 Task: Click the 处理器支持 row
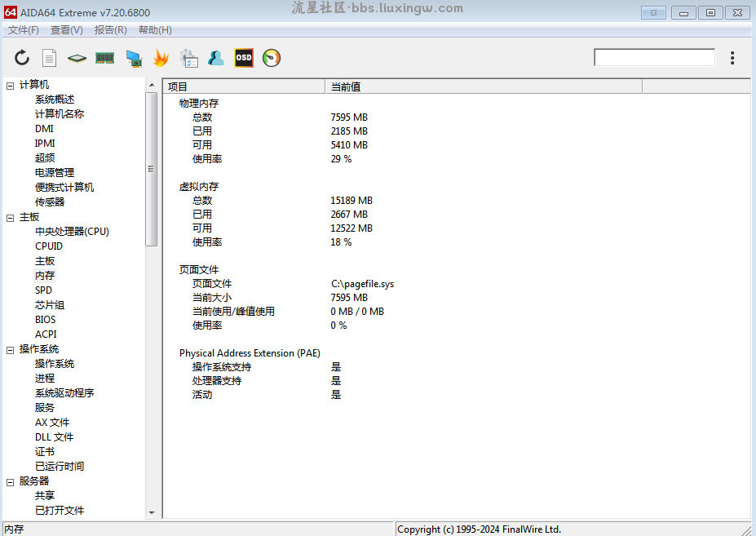pyautogui.click(x=216, y=381)
